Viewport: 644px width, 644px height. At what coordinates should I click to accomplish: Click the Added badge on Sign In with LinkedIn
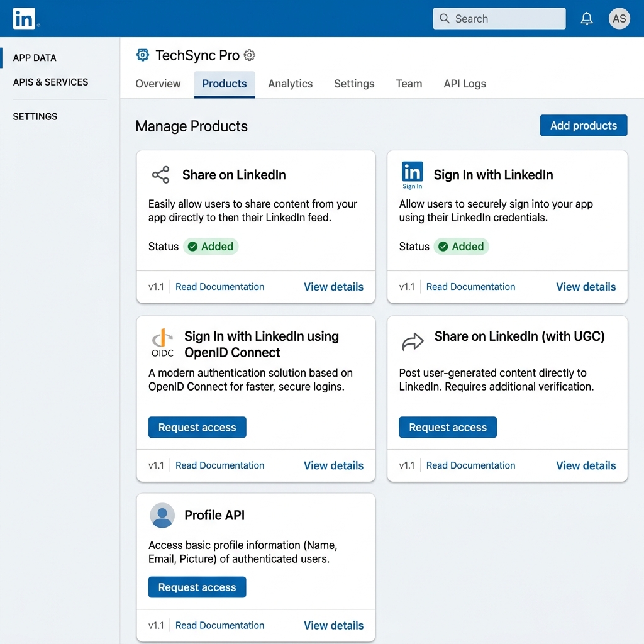[462, 247]
